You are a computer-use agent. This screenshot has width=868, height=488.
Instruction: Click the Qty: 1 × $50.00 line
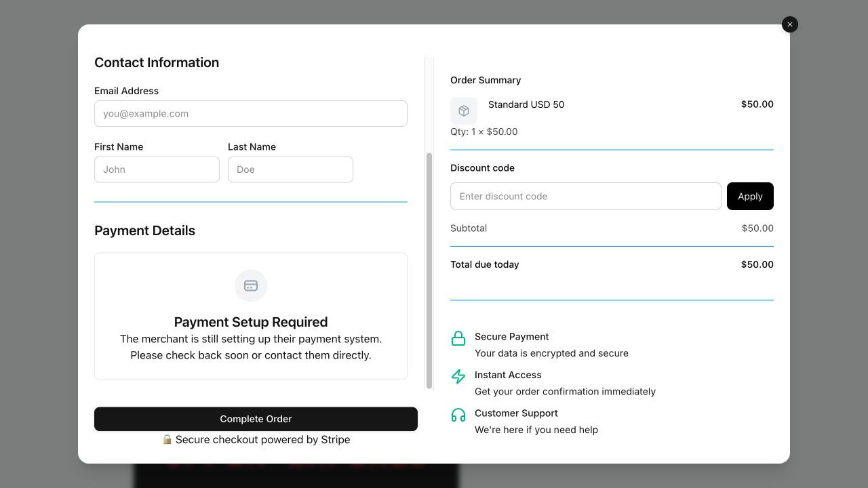[484, 132]
